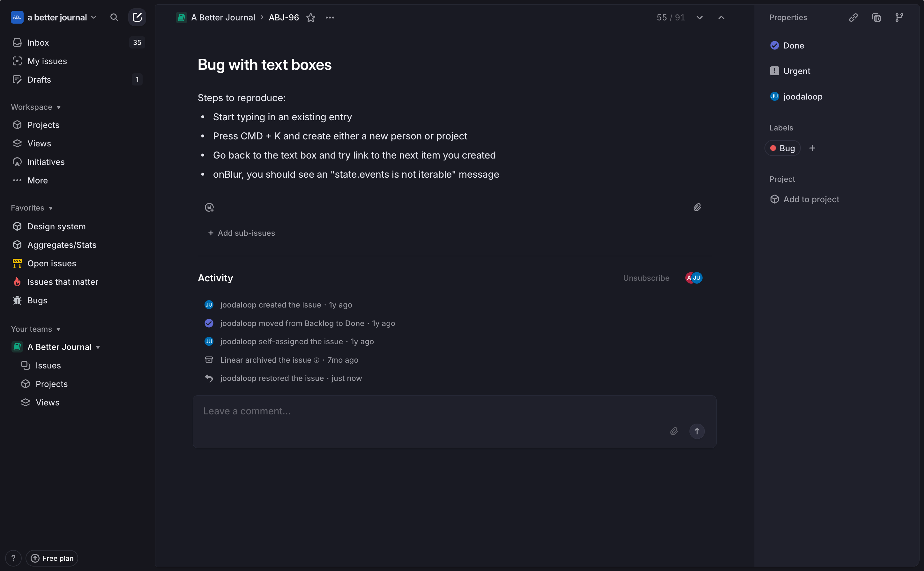
Task: Copy issue URL with link icon
Action: [x=853, y=17]
